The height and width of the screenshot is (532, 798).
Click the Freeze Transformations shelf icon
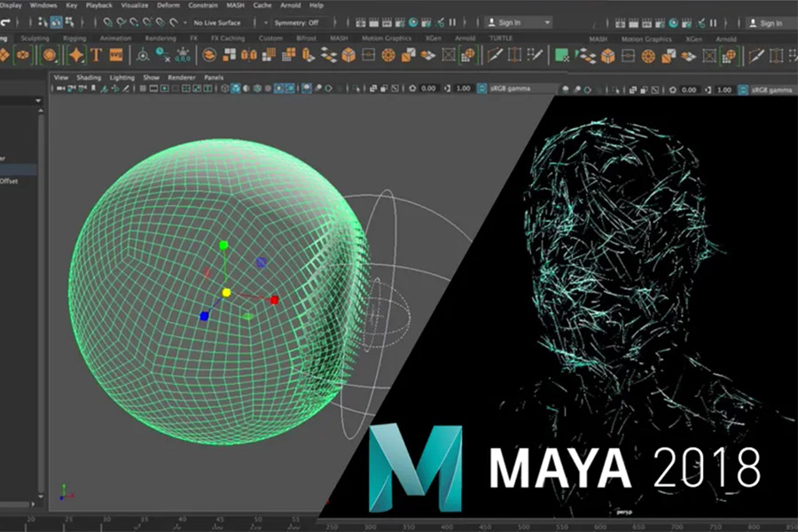click(x=183, y=55)
